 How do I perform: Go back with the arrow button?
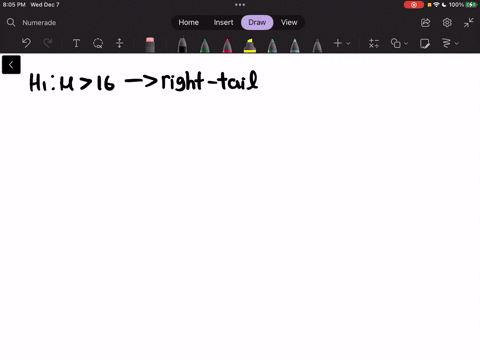pyautogui.click(x=11, y=65)
